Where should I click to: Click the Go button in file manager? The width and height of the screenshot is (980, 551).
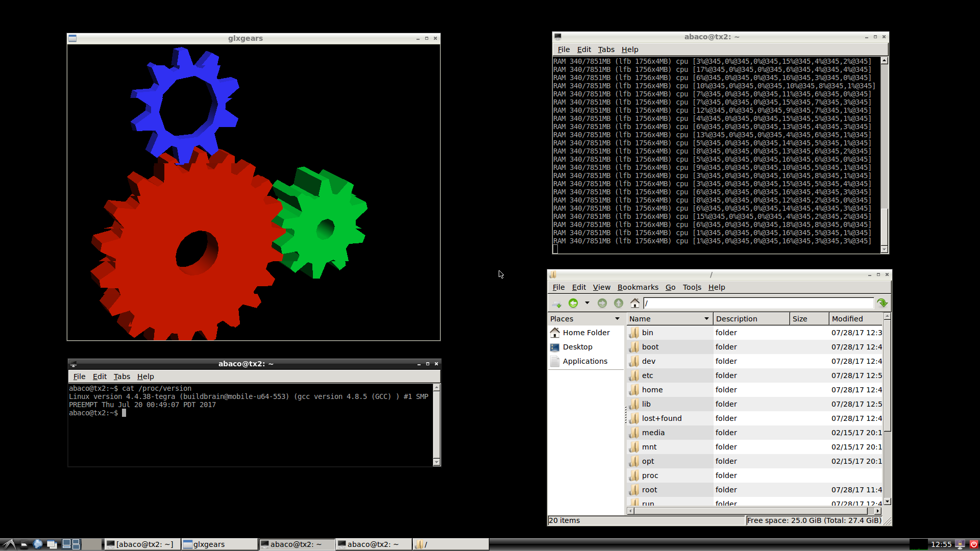point(671,287)
